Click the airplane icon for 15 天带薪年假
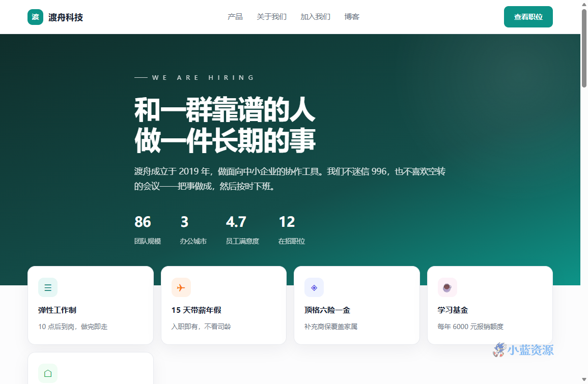Screen dimensions: 588x384 coord(181,287)
